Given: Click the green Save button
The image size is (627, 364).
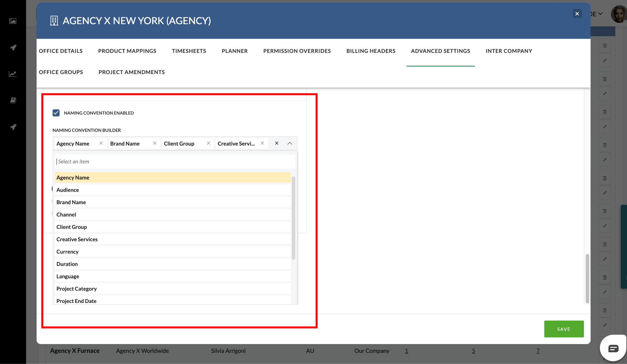Looking at the screenshot, I should [564, 329].
